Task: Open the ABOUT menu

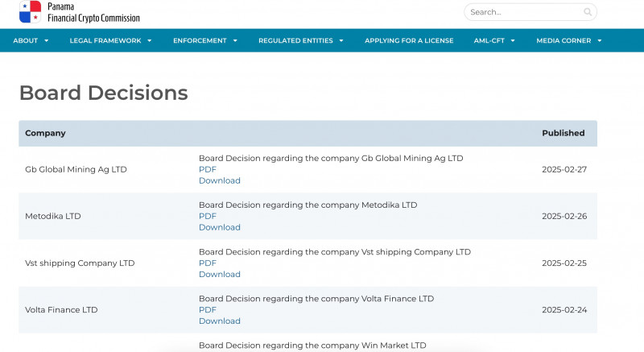Action: (x=26, y=40)
